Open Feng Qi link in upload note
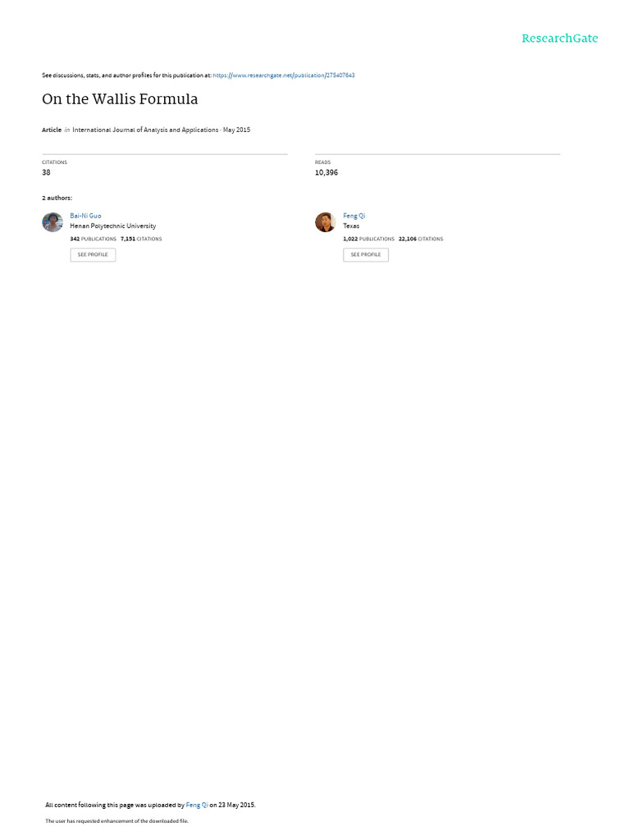Screen dimensions: 630x840 197,805
